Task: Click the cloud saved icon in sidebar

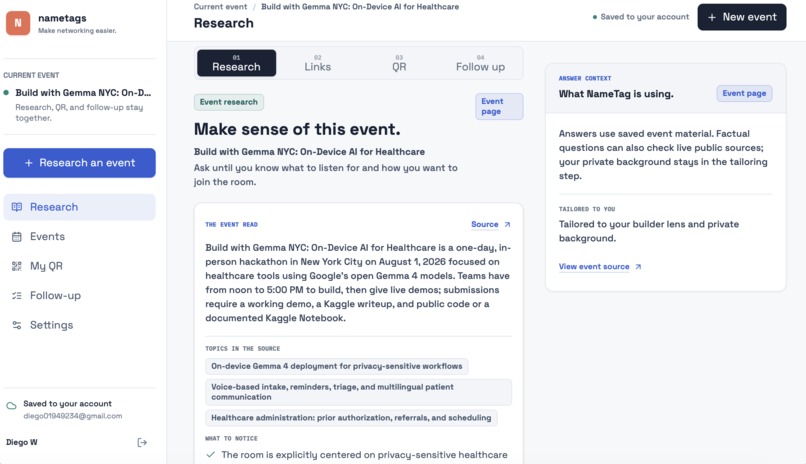Action: 11,405
